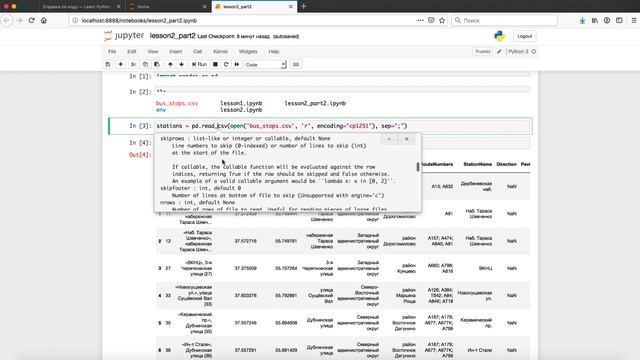Click the Trusted notebook indicator
Viewport: 640px width, 360px height.
coord(482,51)
